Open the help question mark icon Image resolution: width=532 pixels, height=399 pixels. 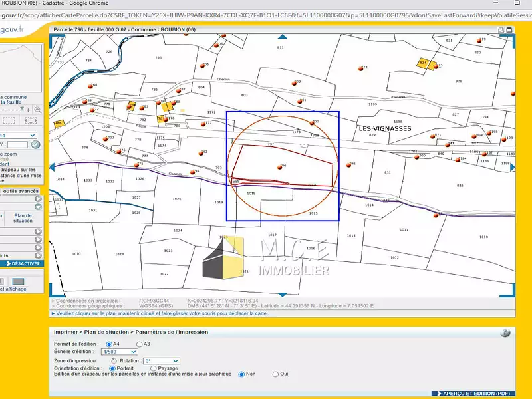coord(505,332)
